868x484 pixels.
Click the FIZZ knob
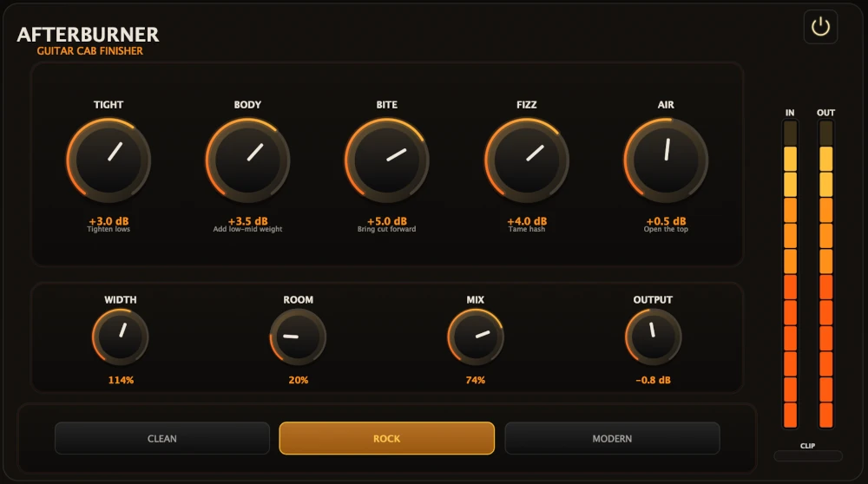tap(527, 160)
